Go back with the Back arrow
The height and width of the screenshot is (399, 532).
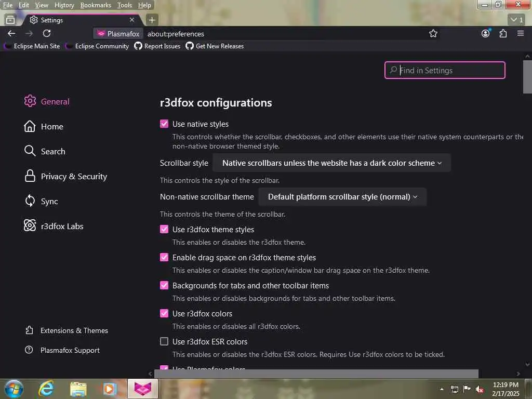11,33
